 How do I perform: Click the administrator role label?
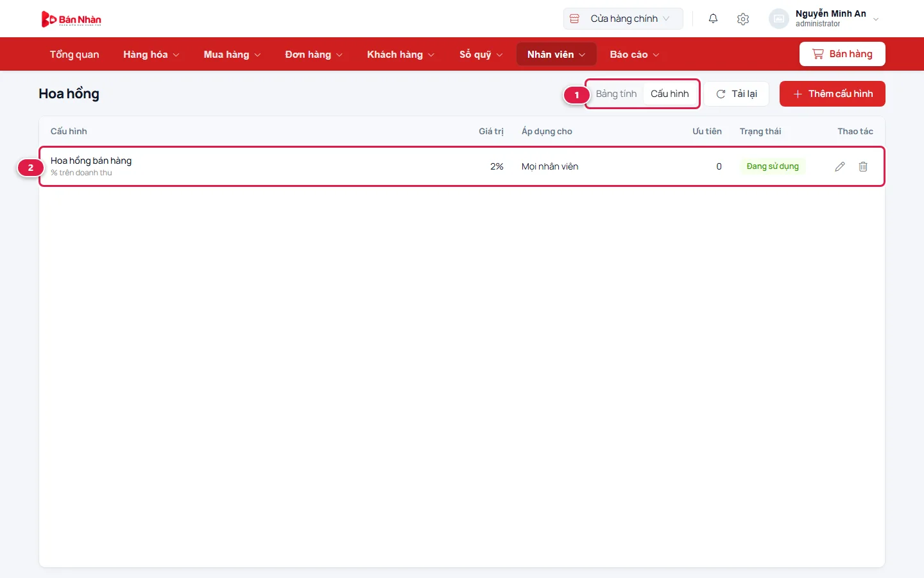[x=817, y=24]
